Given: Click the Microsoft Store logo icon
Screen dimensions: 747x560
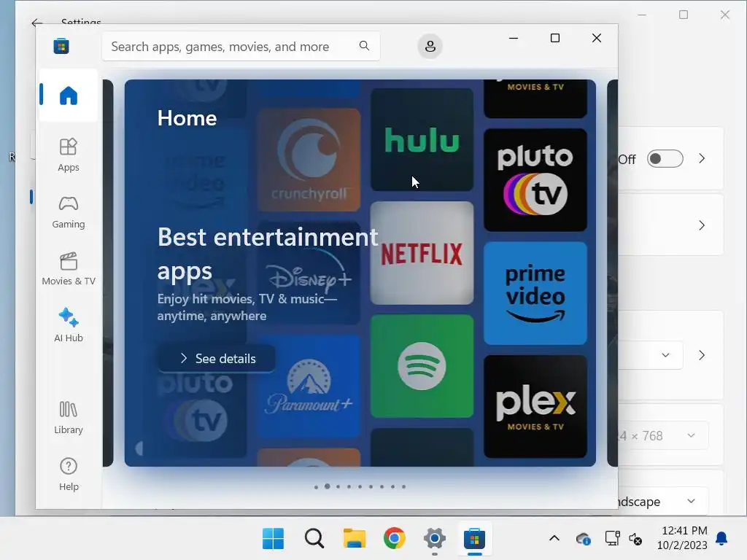Looking at the screenshot, I should tap(61, 46).
